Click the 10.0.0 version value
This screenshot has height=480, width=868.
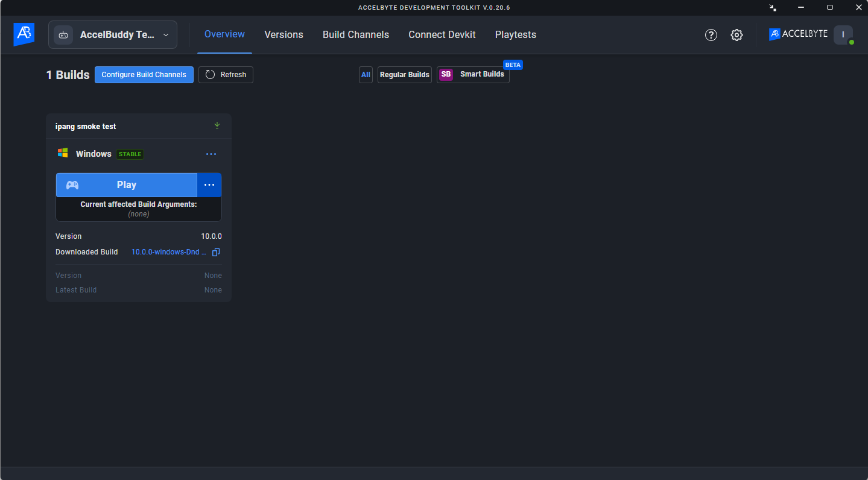211,236
